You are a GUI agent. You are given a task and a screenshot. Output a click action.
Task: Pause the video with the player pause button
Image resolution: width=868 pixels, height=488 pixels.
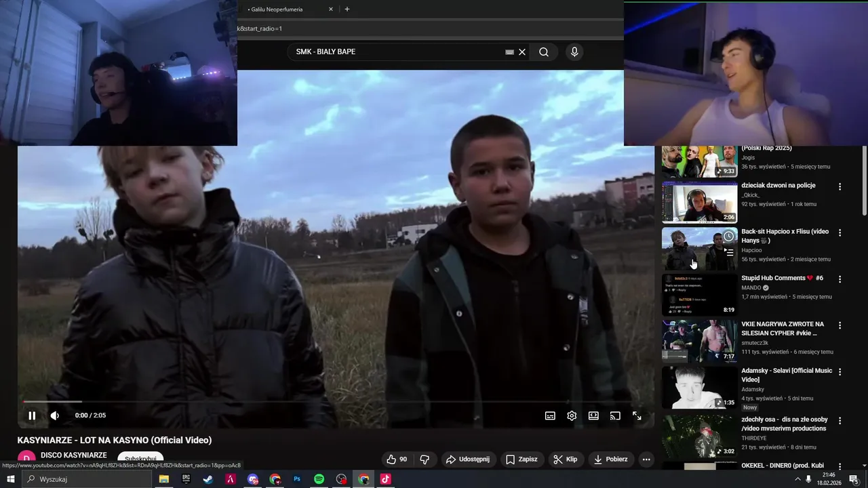[x=32, y=415]
